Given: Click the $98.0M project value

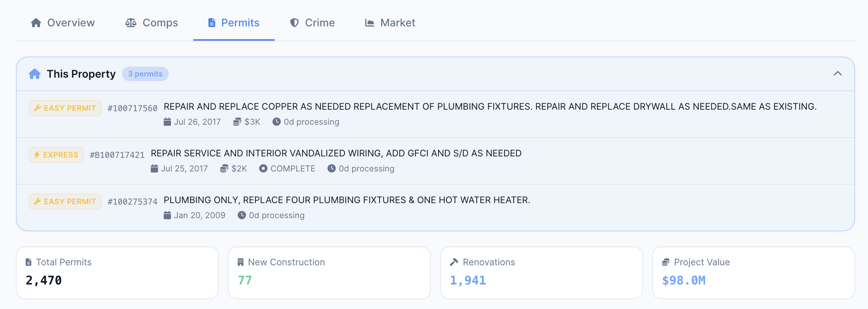Looking at the screenshot, I should click(x=684, y=281).
